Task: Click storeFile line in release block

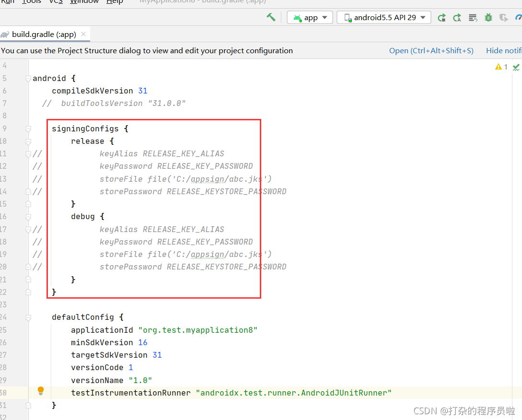Action: [186, 179]
